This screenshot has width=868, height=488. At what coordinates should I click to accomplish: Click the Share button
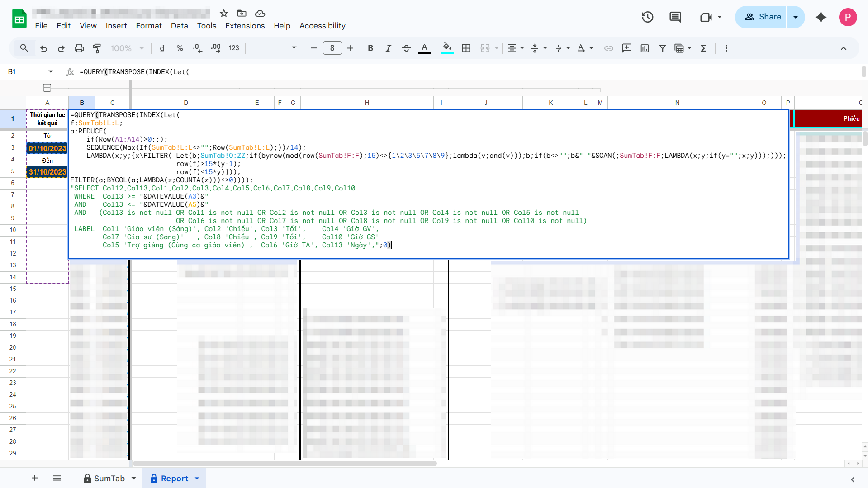tap(762, 17)
